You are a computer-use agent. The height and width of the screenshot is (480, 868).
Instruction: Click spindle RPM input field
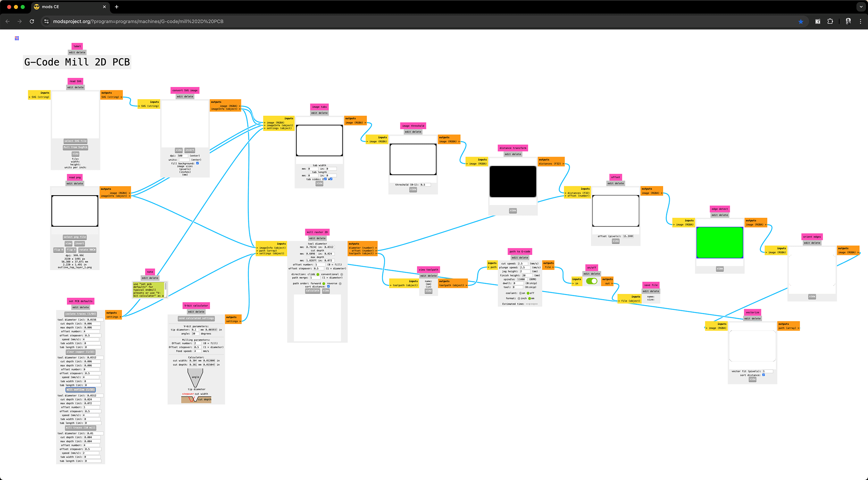(522, 279)
